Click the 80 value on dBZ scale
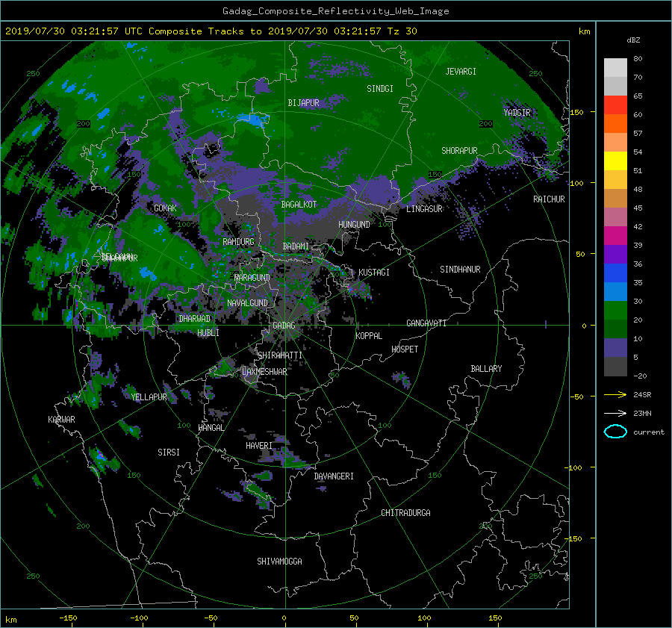This screenshot has height=628, width=672. [638, 58]
